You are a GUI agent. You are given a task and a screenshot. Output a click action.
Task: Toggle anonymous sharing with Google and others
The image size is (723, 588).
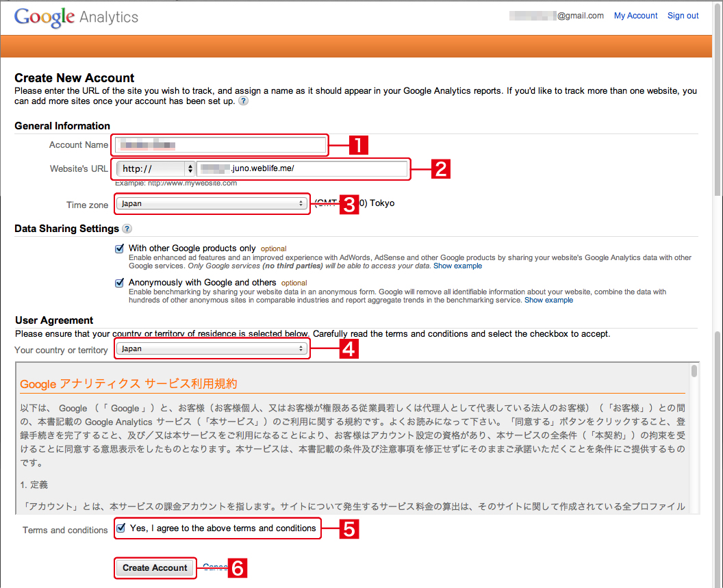click(119, 283)
